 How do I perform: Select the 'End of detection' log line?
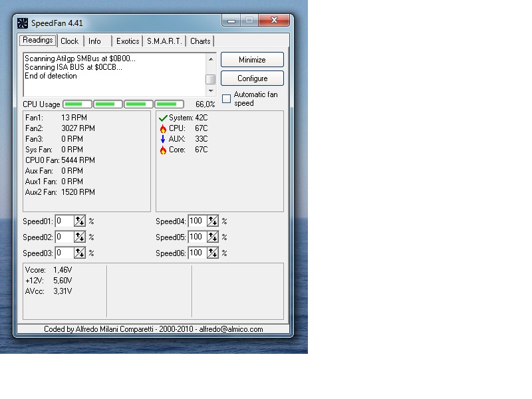[51, 76]
